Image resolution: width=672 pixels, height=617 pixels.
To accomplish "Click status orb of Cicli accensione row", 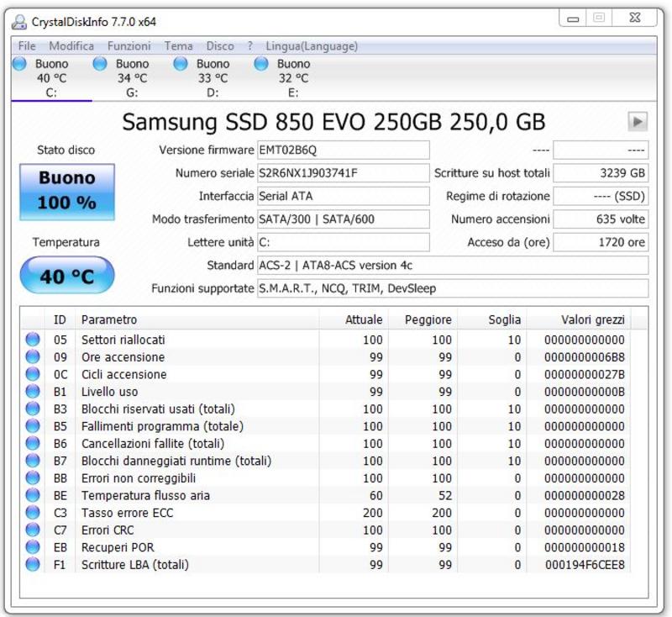I will 33,374.
